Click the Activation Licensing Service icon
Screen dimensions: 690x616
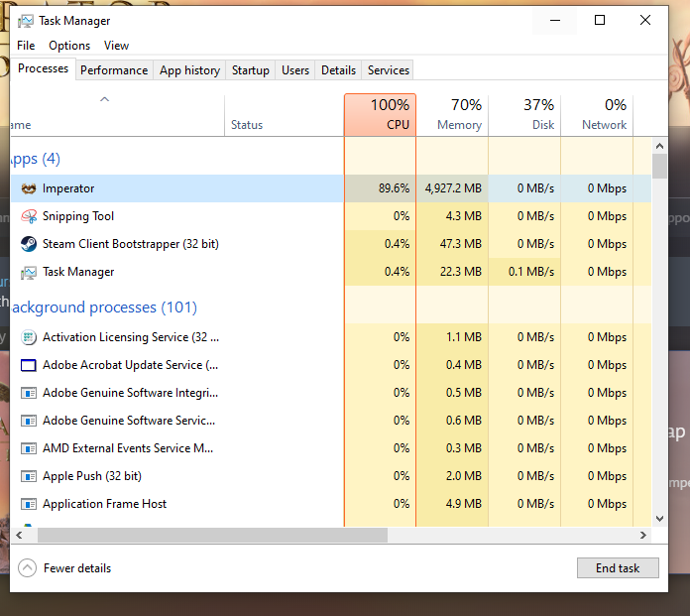[28, 337]
